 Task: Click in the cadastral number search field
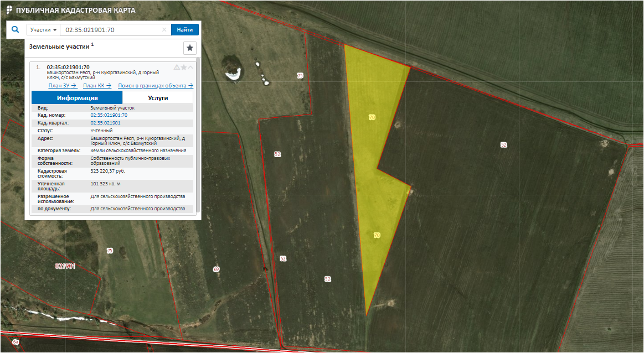point(111,30)
